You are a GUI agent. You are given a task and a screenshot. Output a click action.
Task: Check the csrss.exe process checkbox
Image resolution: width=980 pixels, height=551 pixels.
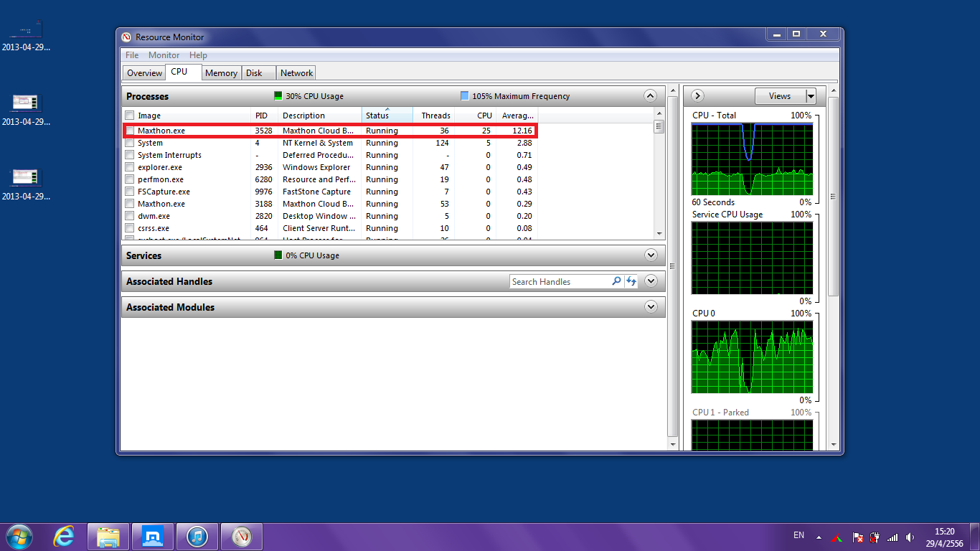(130, 228)
